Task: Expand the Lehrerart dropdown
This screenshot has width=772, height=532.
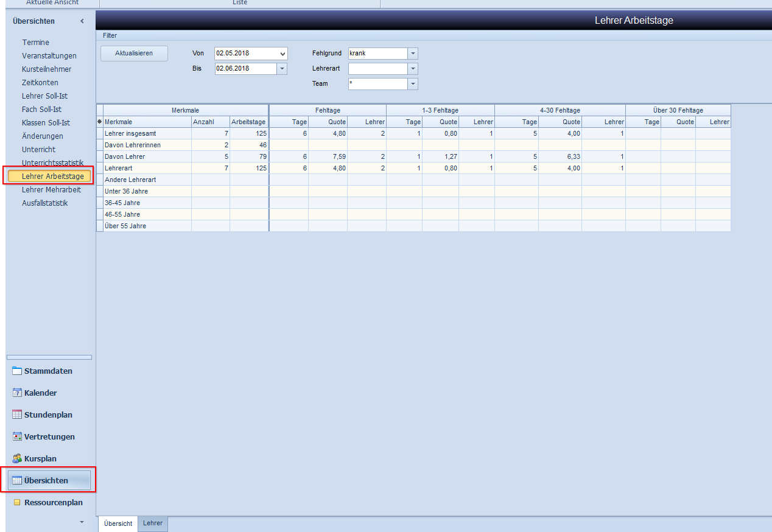Action: click(413, 69)
